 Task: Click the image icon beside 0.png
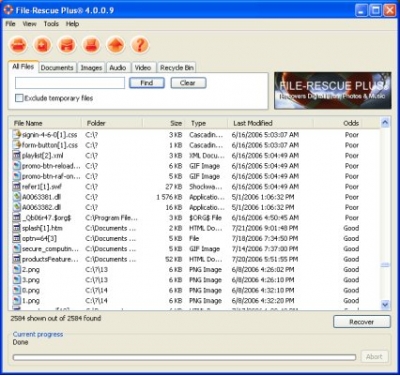17,290
